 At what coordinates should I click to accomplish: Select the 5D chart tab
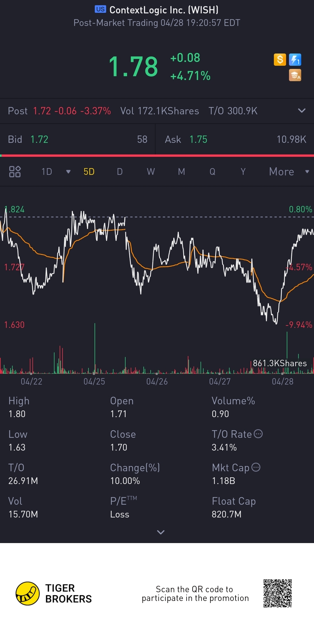[x=89, y=172]
